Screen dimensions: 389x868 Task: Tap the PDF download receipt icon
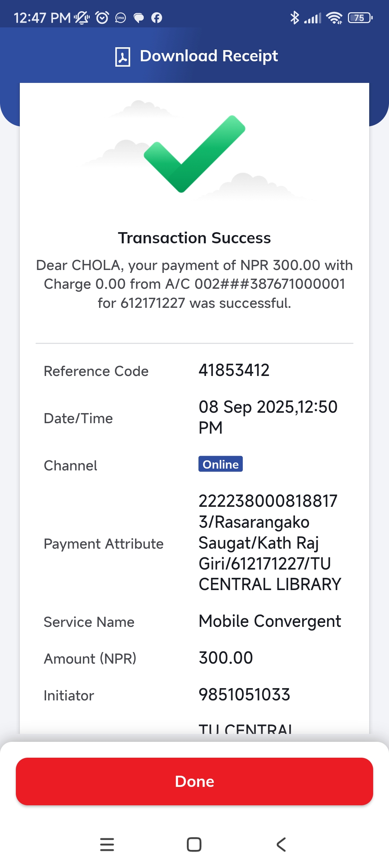[122, 57]
